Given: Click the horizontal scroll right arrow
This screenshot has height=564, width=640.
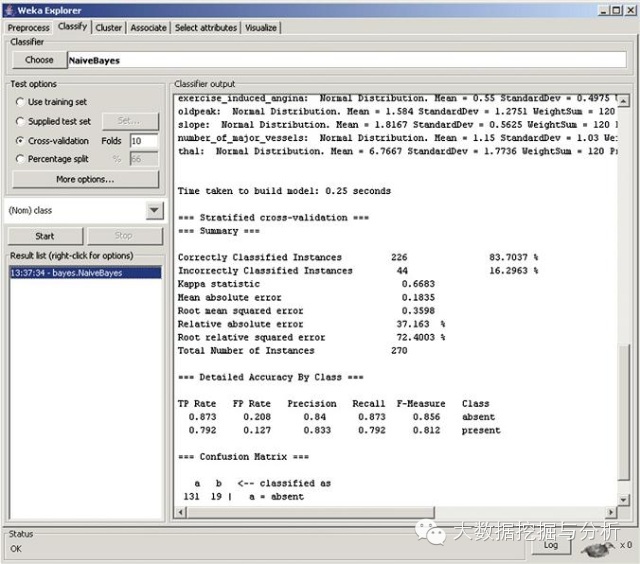Looking at the screenshot, I should pyautogui.click(x=611, y=512).
